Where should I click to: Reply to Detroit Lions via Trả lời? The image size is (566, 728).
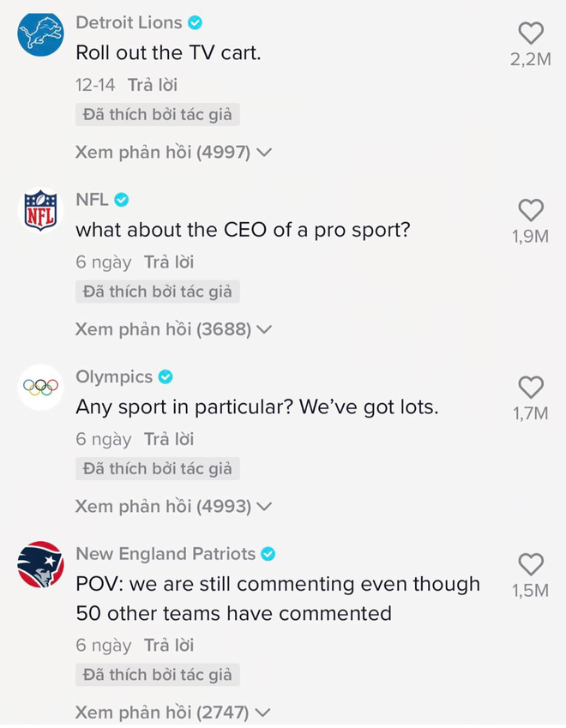[153, 85]
